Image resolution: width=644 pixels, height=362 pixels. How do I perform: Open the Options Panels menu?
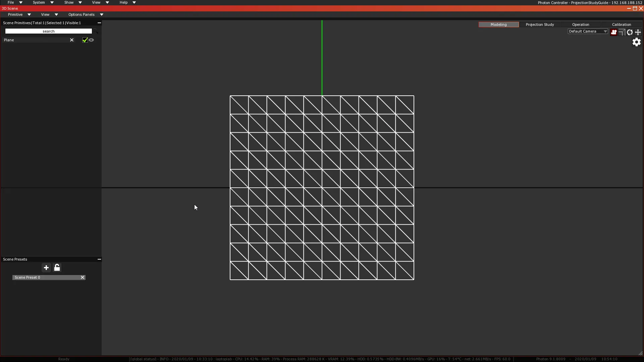[86, 14]
